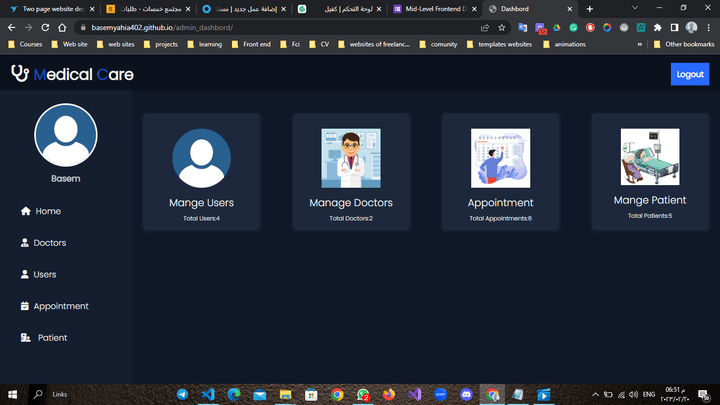Open Telegram from the taskbar

point(182,394)
